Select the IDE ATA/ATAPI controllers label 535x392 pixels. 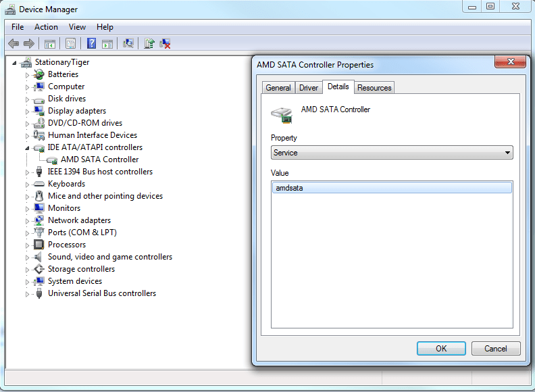95,147
